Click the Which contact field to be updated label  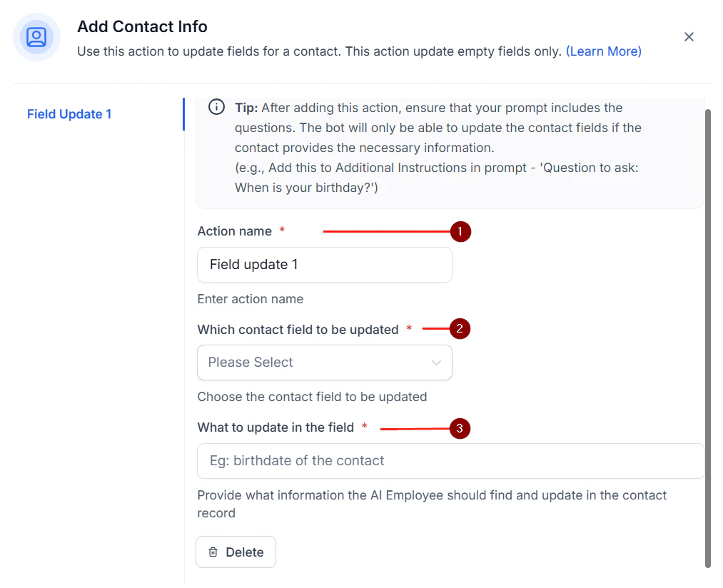[298, 330]
